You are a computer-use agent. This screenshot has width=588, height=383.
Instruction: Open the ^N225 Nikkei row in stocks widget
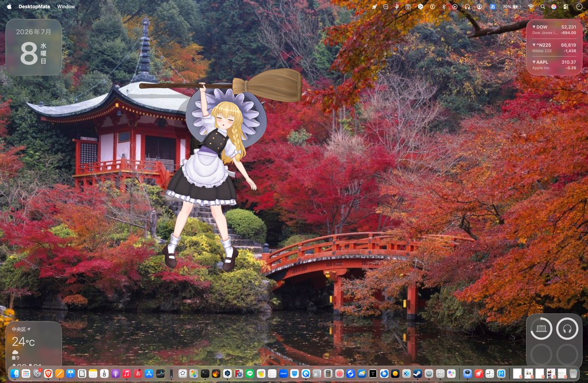(554, 48)
